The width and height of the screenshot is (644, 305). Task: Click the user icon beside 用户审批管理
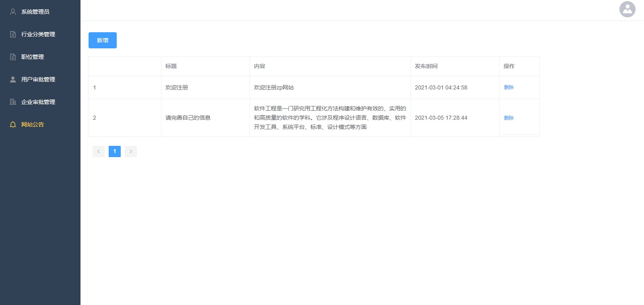[13, 79]
